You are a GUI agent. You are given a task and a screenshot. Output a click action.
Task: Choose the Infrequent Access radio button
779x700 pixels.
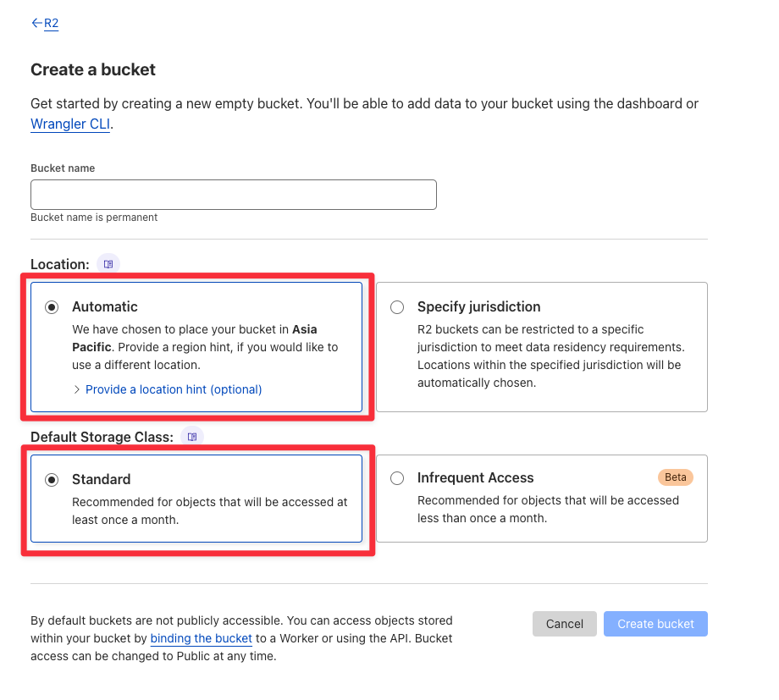point(397,478)
